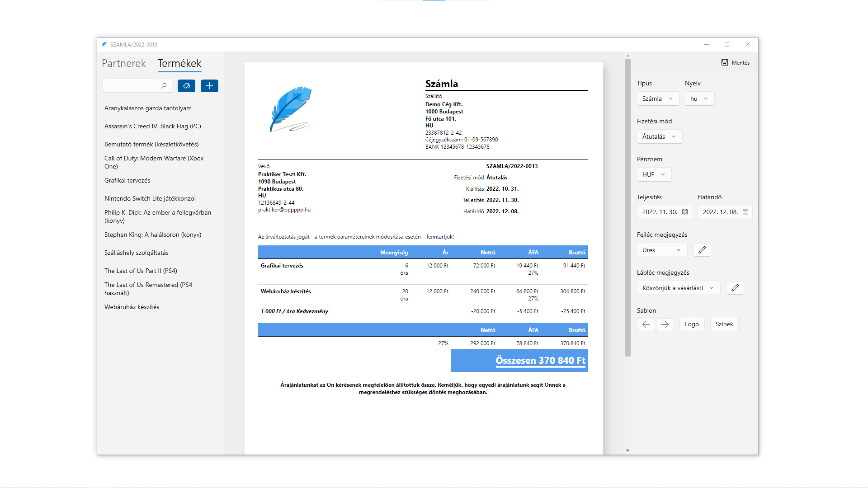Click the Logó button
Screen dimensions: 868x488
point(692,324)
